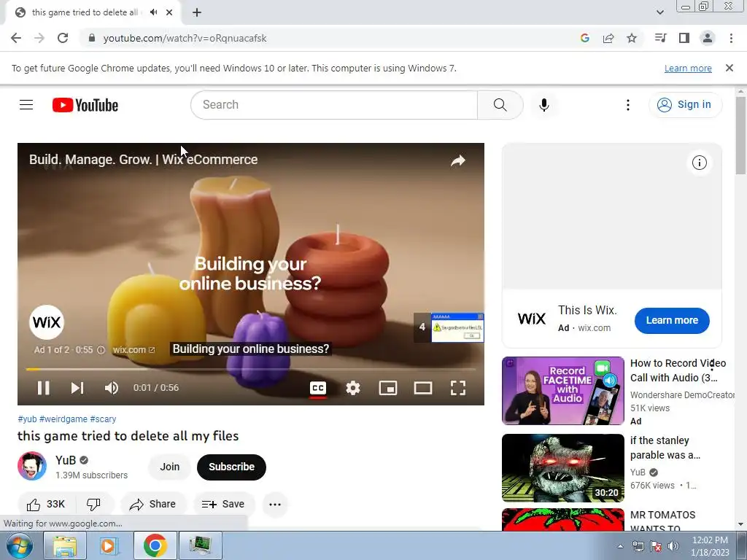Open Windows Explorer from the taskbar
Viewport: 747px width, 560px height.
65,545
